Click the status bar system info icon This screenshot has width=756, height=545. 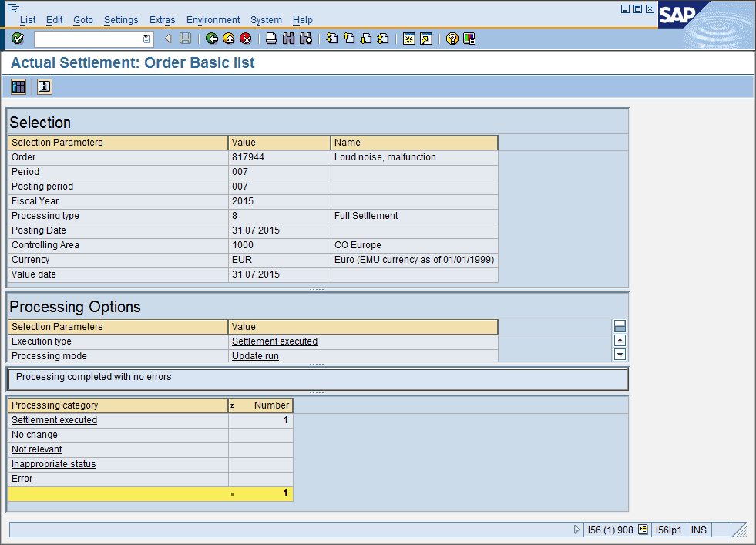click(643, 530)
